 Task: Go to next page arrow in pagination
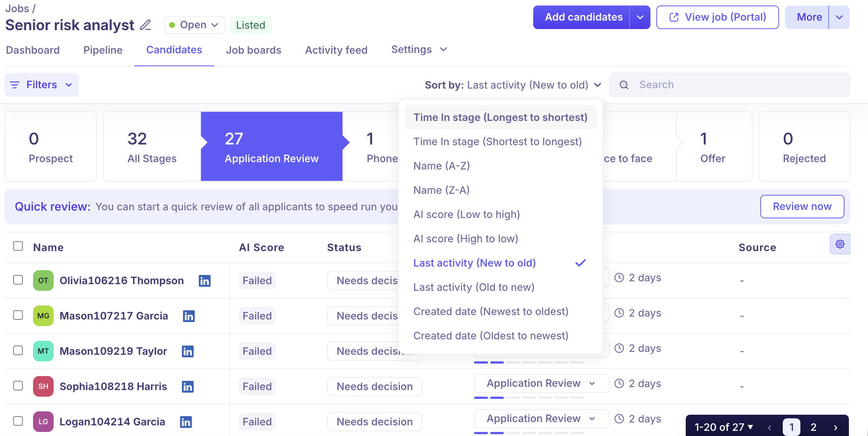pyautogui.click(x=836, y=427)
